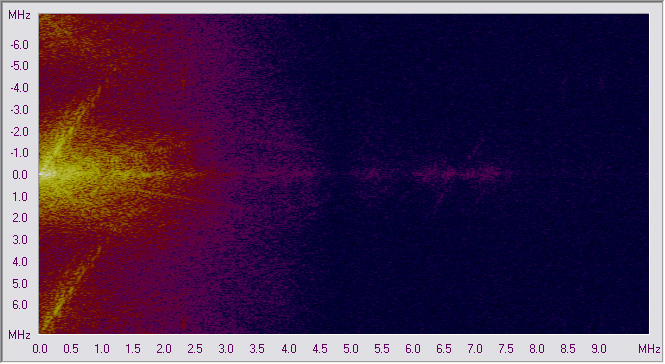
Task: Click the faint signal cluster near 6.5 MHz
Action: click(441, 173)
